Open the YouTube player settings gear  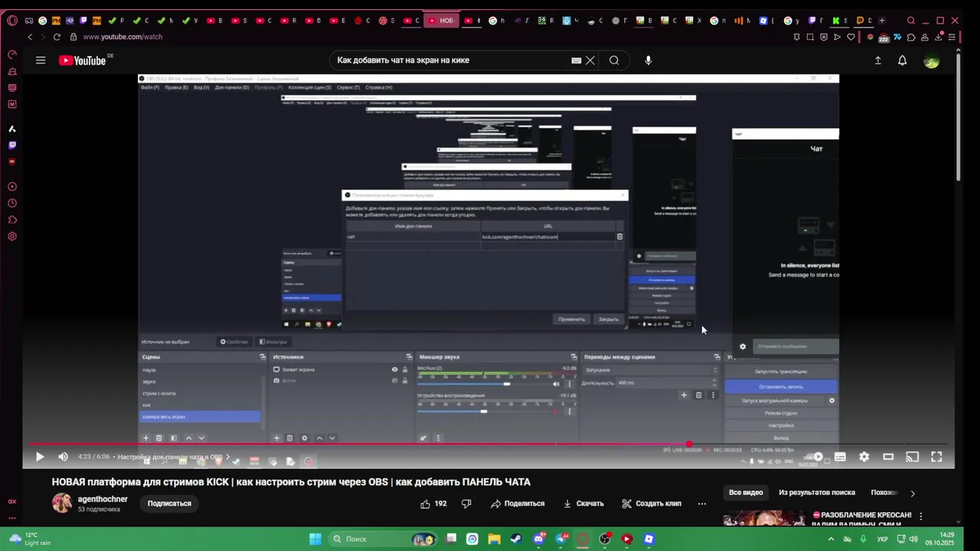tap(864, 457)
